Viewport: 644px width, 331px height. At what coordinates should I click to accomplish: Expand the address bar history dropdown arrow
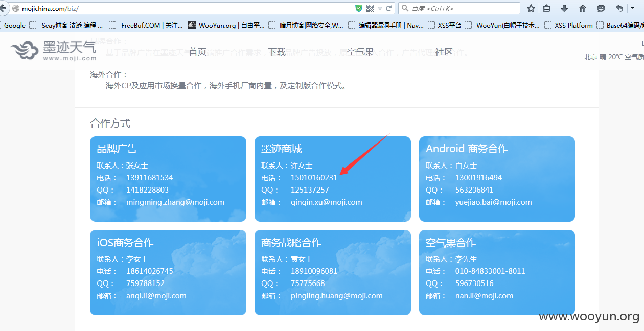click(380, 9)
